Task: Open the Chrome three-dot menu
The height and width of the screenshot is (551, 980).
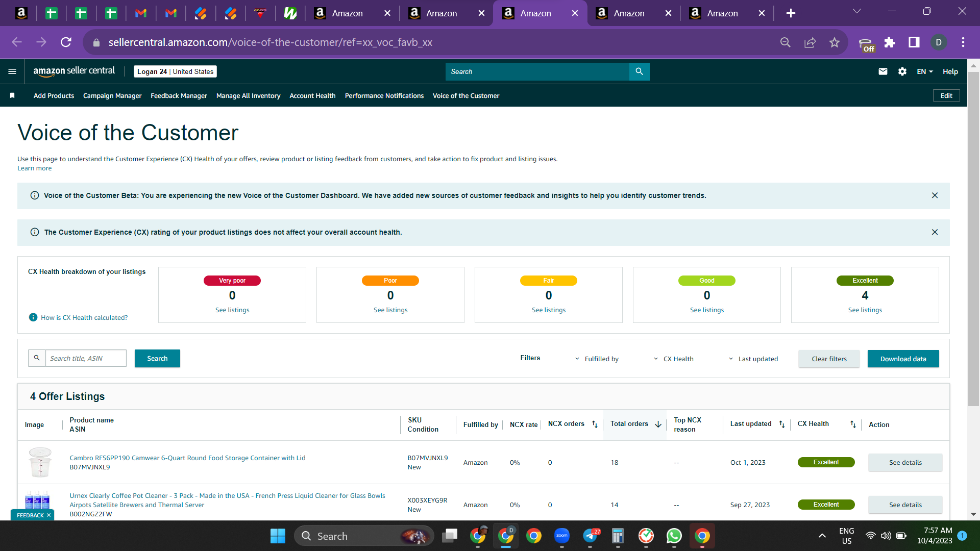Action: pyautogui.click(x=963, y=42)
